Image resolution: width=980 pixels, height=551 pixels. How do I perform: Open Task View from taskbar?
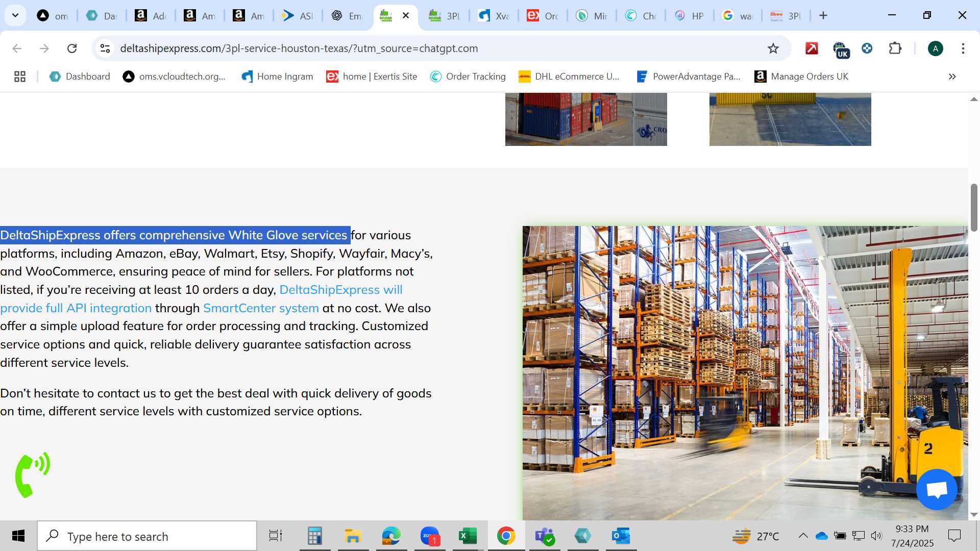click(x=276, y=536)
